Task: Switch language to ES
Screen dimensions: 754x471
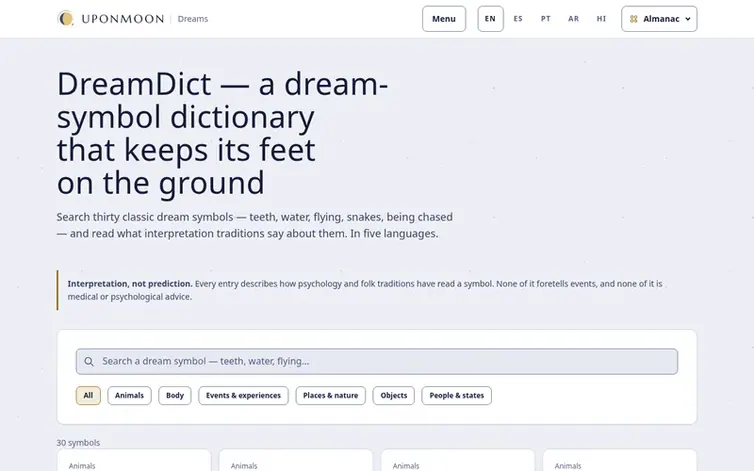Action: coord(518,19)
